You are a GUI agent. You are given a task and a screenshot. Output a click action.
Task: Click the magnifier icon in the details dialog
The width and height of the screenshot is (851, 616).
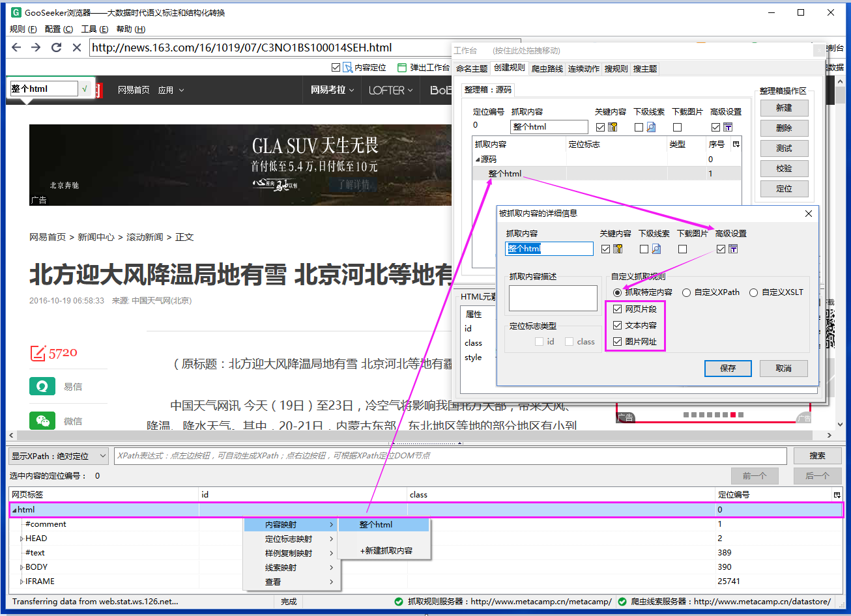[656, 249]
